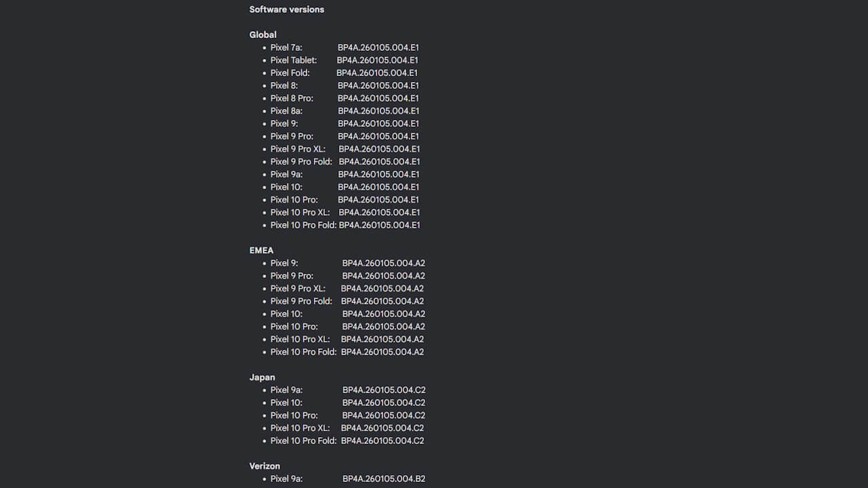Click the 'Verizon' section heading
The image size is (868, 488).
click(x=264, y=466)
